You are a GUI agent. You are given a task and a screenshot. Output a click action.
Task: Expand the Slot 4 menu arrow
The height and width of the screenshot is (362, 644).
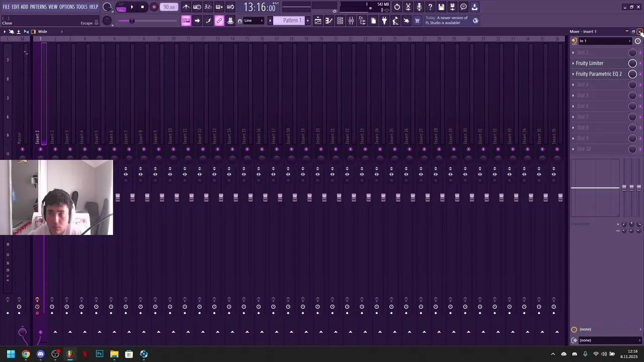(x=573, y=84)
